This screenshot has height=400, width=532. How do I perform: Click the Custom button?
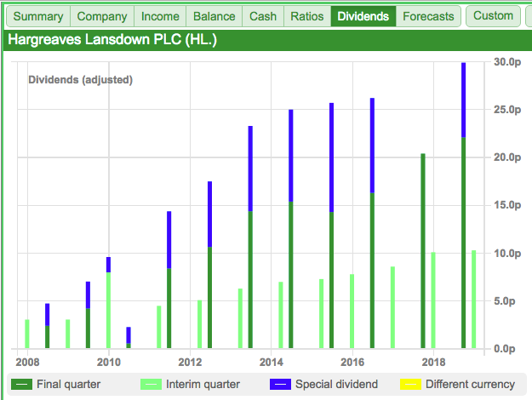coord(494,16)
